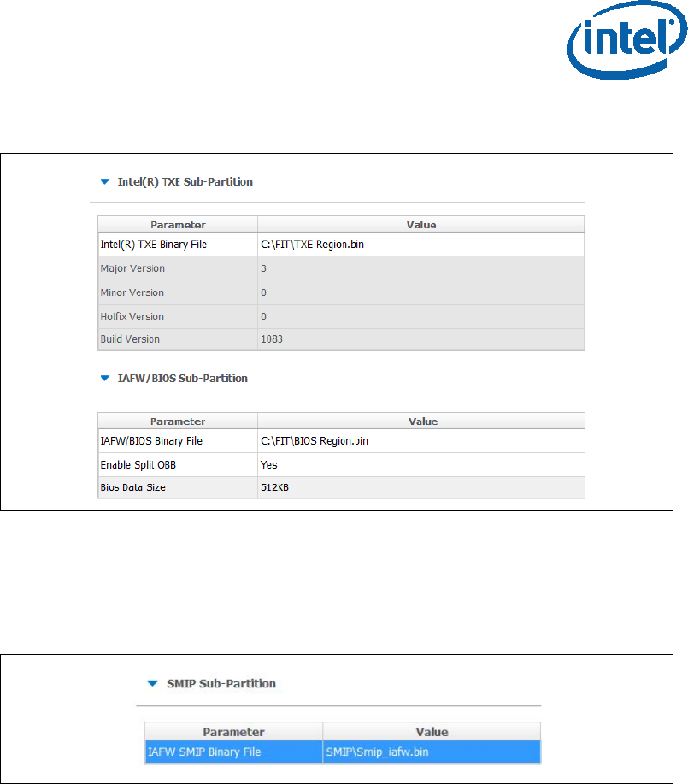
Task: Click the Value header in the TXE table
Action: tap(420, 225)
